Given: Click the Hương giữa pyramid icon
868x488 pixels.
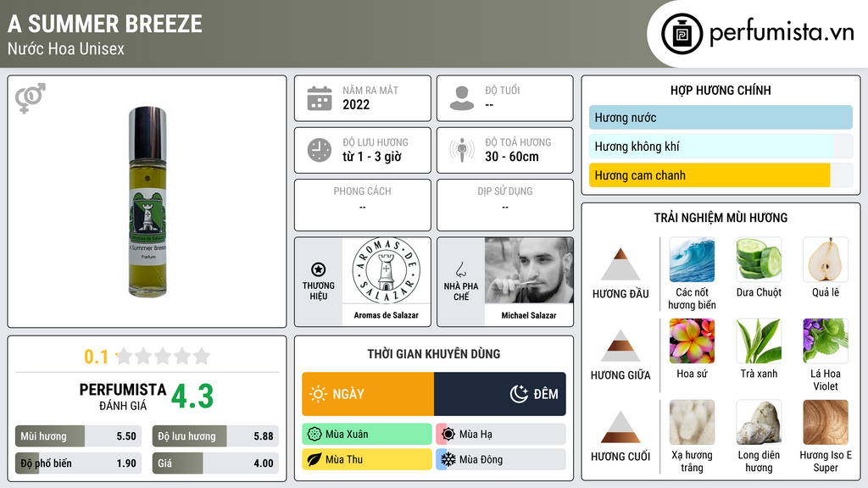Looking at the screenshot, I should [620, 346].
